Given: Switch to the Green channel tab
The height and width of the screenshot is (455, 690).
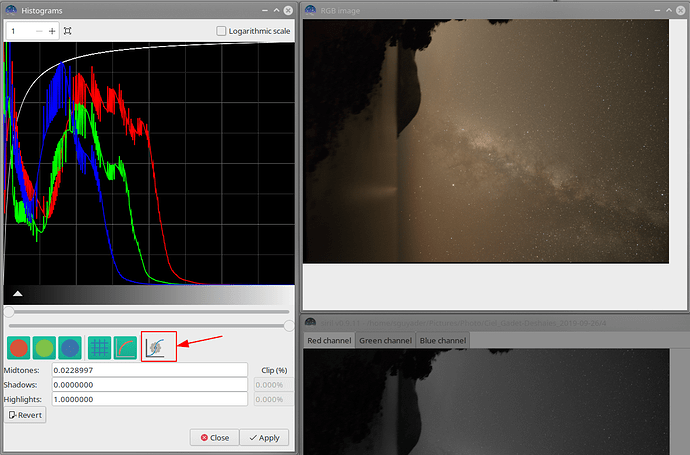Looking at the screenshot, I should click(385, 341).
